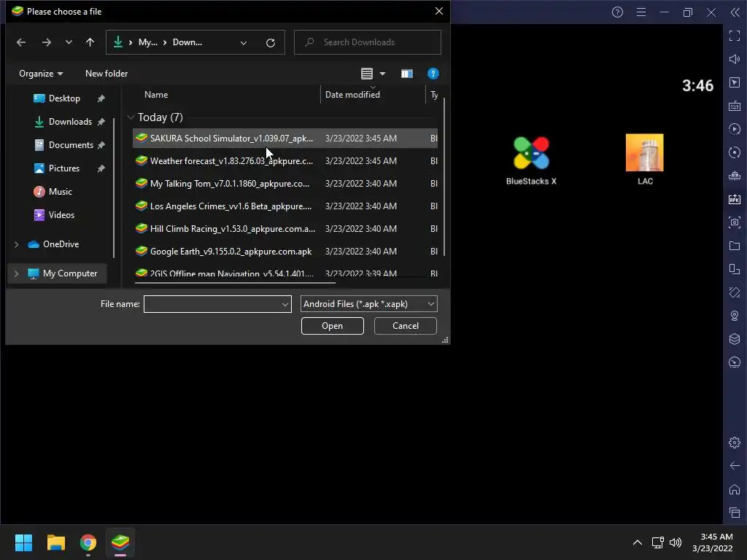Select SAKURA School Simulator apk file

pos(285,138)
